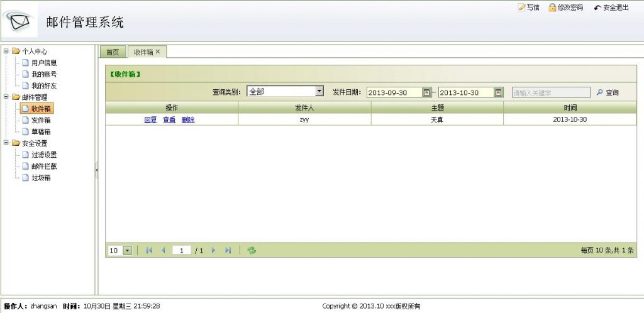
Task: Click the 主题 column header
Action: tap(438, 107)
